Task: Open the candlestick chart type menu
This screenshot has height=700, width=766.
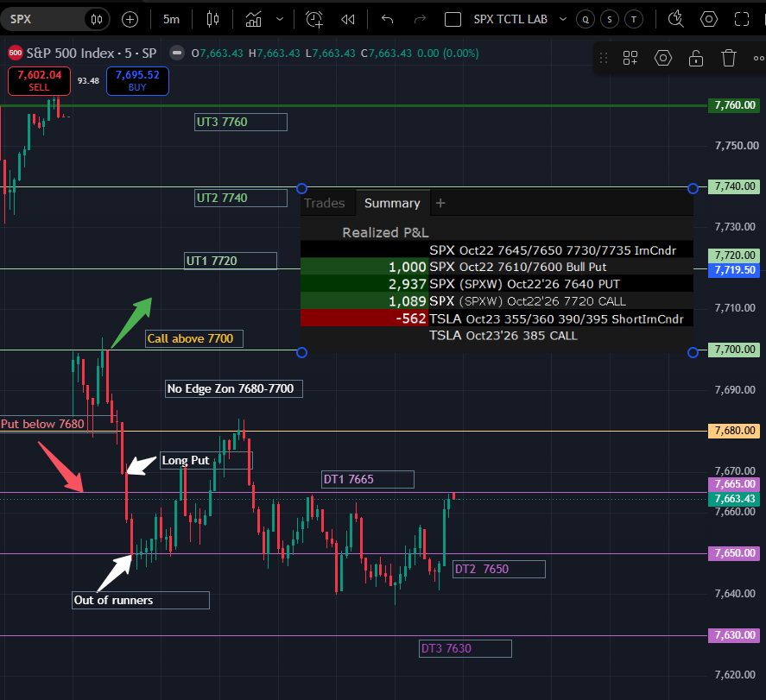Action: click(212, 20)
